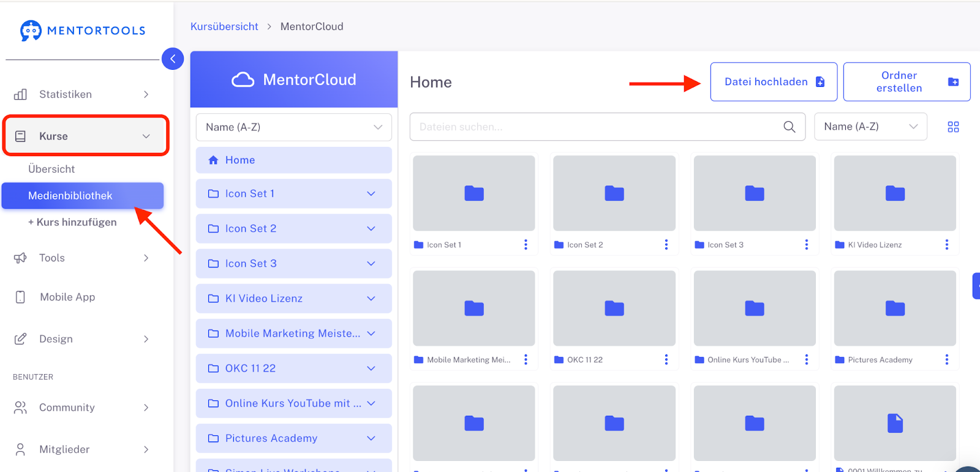Open the left panel Name (A-Z) sort dropdown
Screen dimensions: 980x472
click(x=294, y=127)
